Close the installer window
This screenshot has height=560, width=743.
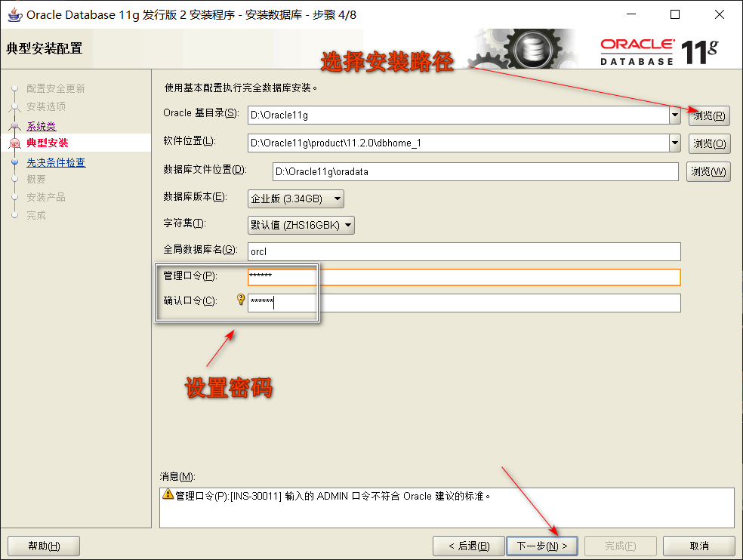720,14
